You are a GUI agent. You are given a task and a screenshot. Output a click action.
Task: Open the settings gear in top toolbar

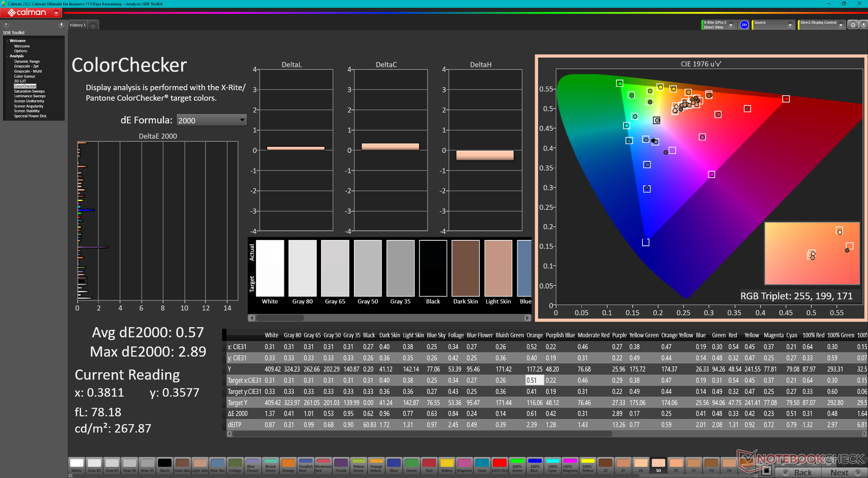click(853, 25)
